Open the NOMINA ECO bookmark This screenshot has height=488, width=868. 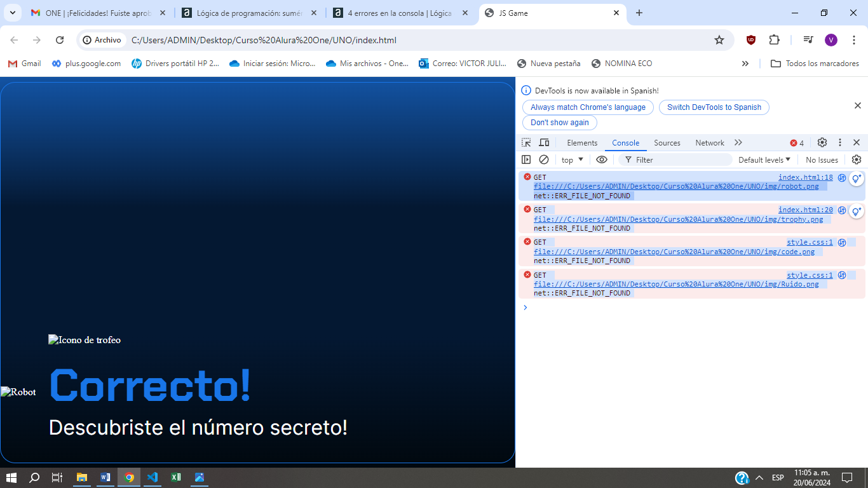coord(621,64)
